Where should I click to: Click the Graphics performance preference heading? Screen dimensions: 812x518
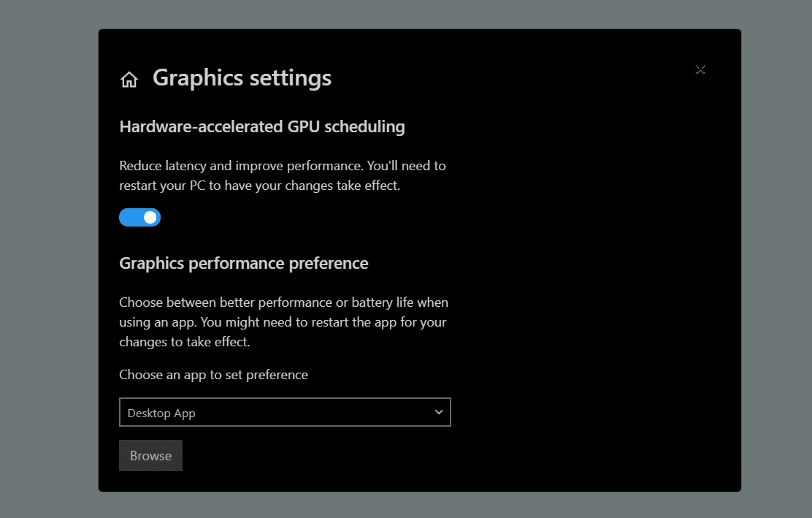(x=244, y=263)
